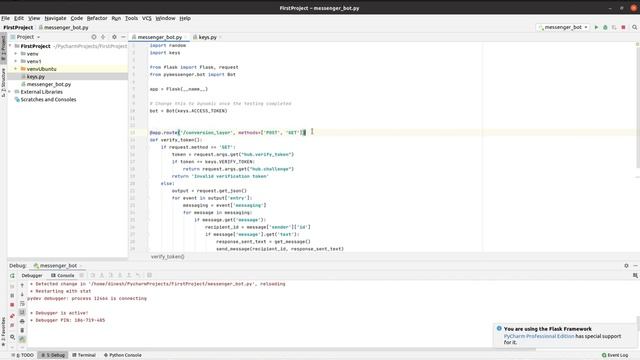This screenshot has height=360, width=640.
Task: Toggle soft-wrap in debug console
Action: (22, 304)
